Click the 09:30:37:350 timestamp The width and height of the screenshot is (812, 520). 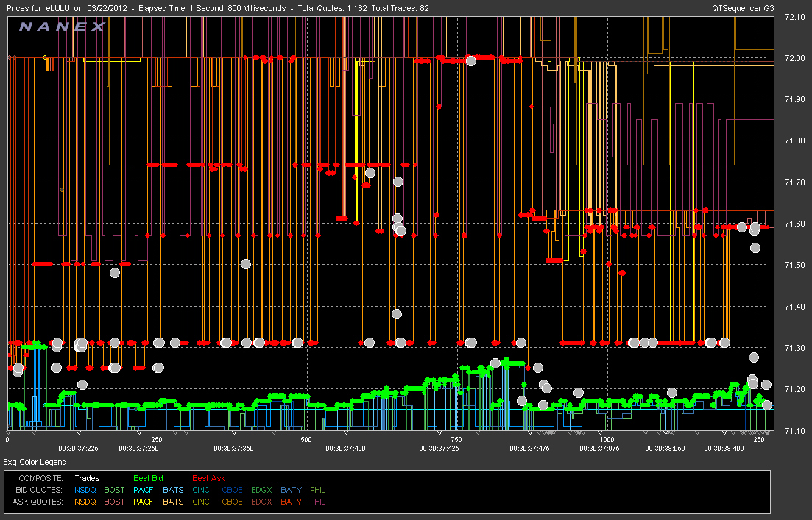point(233,449)
